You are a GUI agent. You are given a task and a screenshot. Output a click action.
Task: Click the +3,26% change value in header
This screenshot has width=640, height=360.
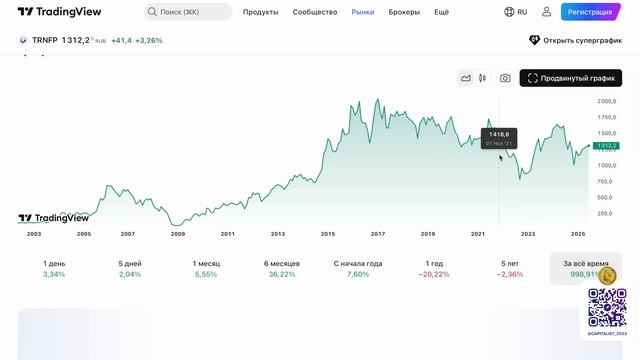click(149, 40)
